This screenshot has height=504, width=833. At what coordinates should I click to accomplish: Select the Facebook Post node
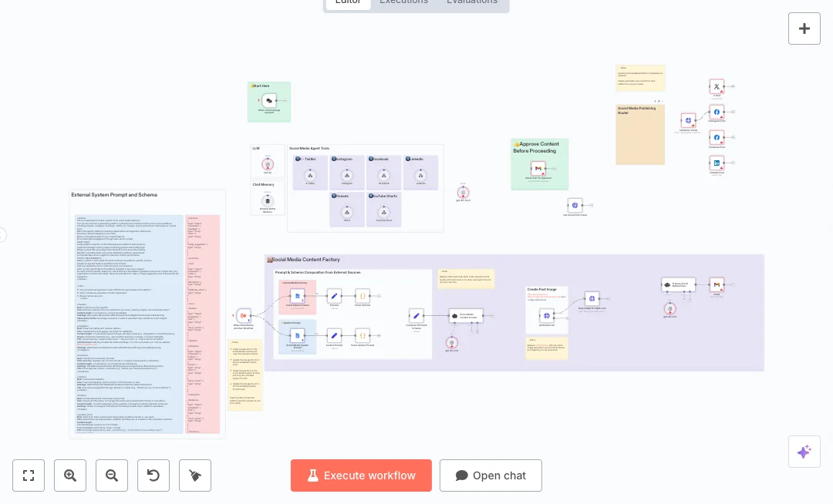pos(717,138)
